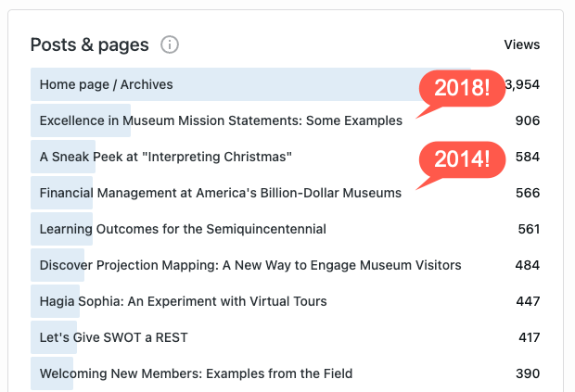Open the Discover Projection Mapping post

pos(250,265)
